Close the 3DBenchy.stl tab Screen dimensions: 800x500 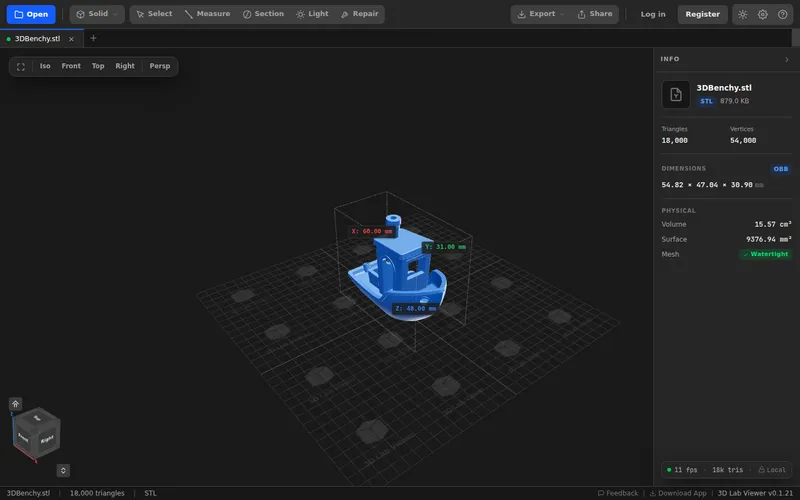71,39
